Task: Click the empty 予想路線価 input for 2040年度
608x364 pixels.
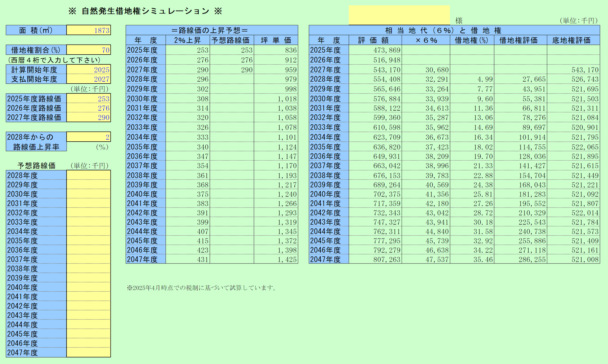Action: [88, 287]
